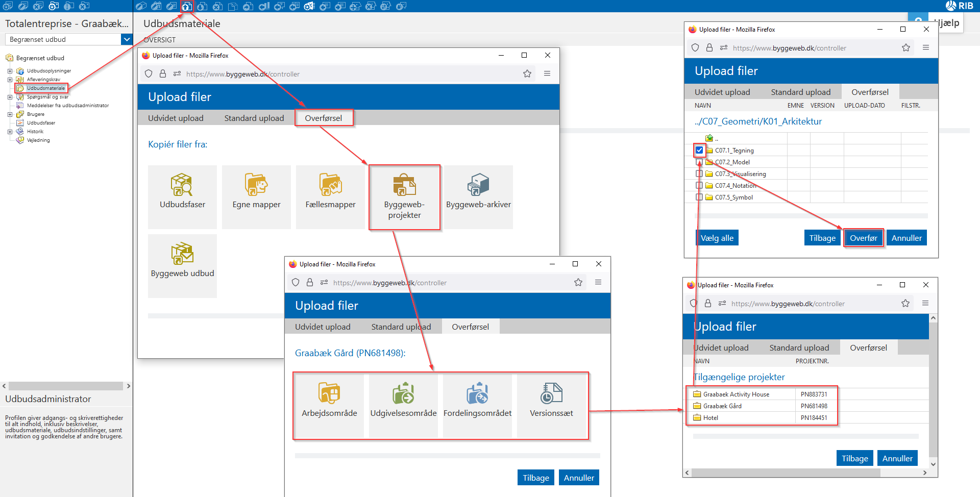Click Begrænset udbud root tree icon
This screenshot has height=497, width=980.
pos(9,58)
